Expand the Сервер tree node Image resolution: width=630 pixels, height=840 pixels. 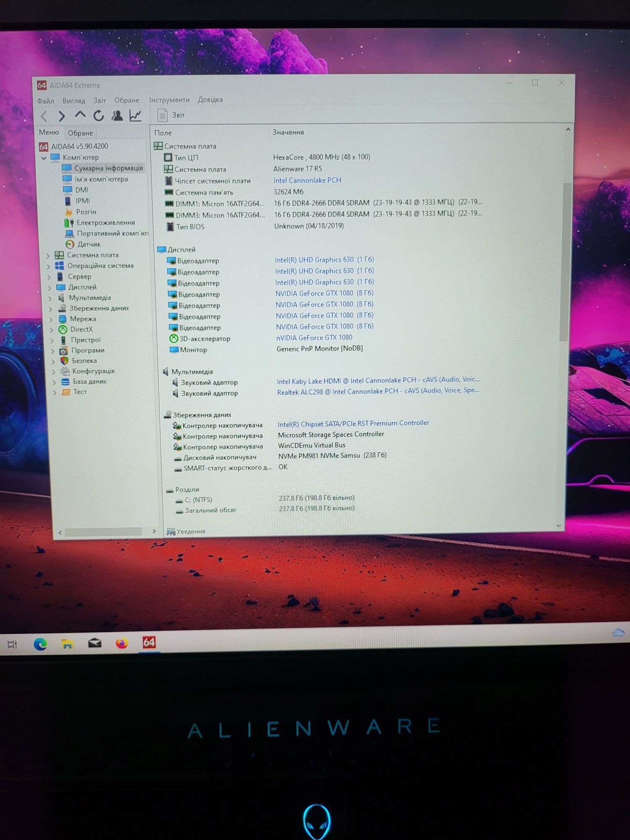pos(49,277)
